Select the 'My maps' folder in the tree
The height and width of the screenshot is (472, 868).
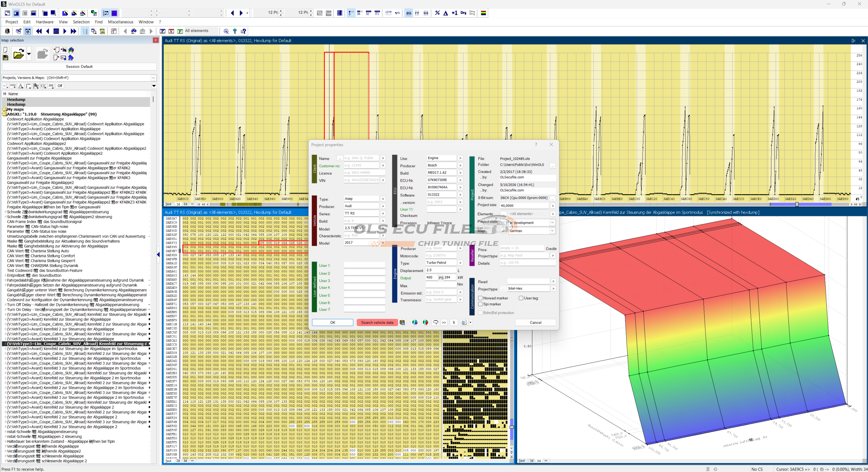(15, 110)
